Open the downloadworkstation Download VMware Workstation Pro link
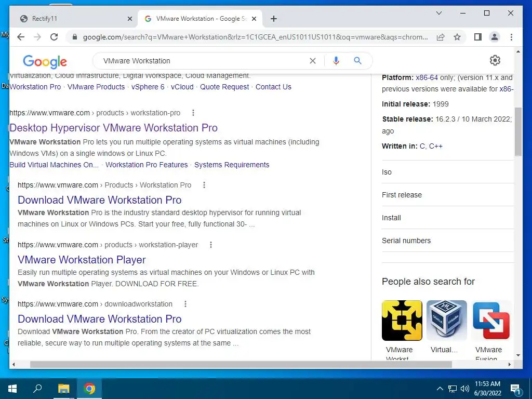The width and height of the screenshot is (532, 399). point(99,319)
